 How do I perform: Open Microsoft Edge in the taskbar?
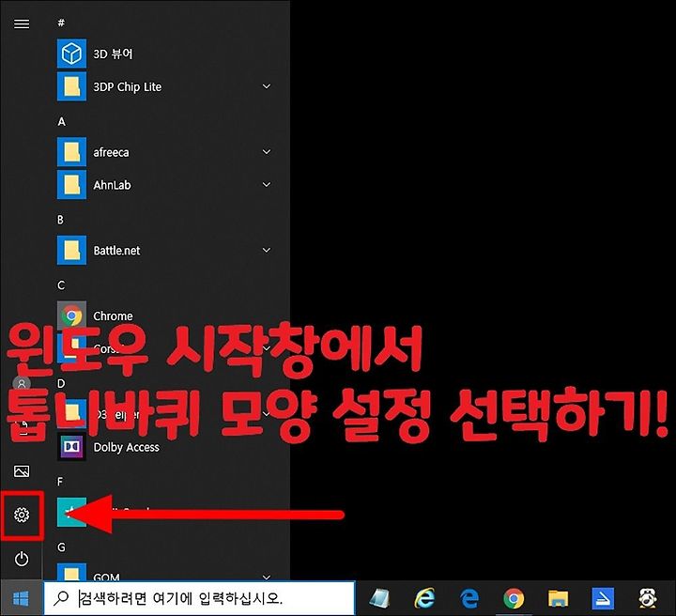[x=469, y=598]
